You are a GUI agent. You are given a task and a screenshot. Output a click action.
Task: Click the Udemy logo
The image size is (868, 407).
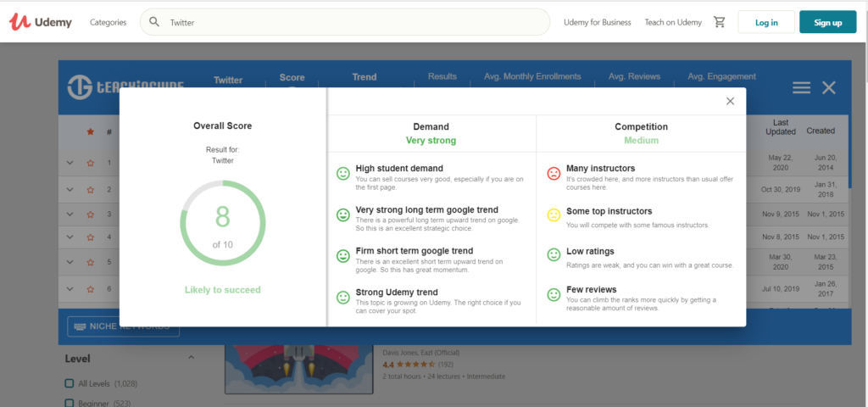[x=41, y=22]
